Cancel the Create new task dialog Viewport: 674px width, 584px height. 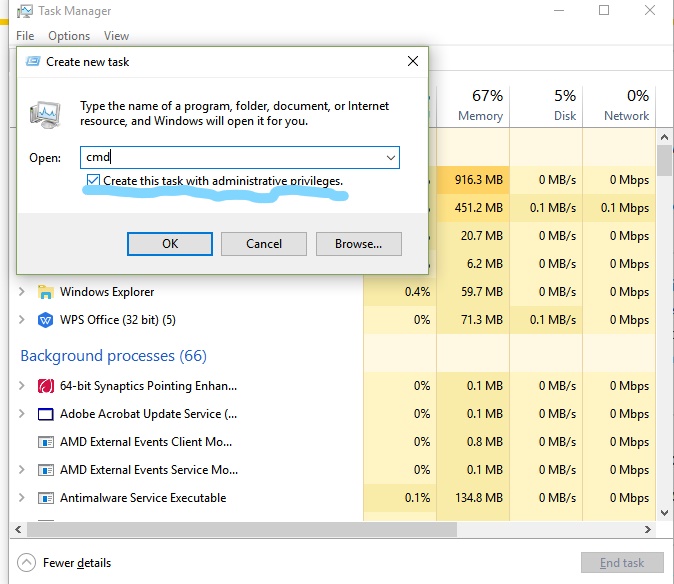(264, 244)
